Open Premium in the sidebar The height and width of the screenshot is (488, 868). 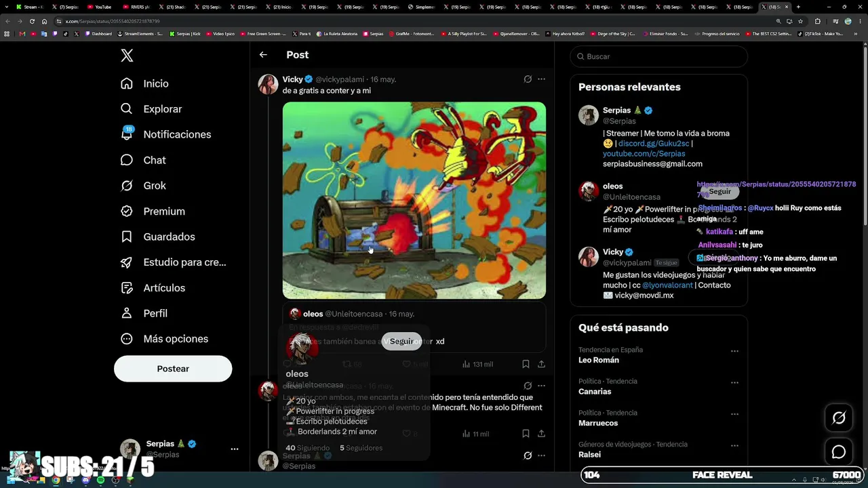point(153,211)
